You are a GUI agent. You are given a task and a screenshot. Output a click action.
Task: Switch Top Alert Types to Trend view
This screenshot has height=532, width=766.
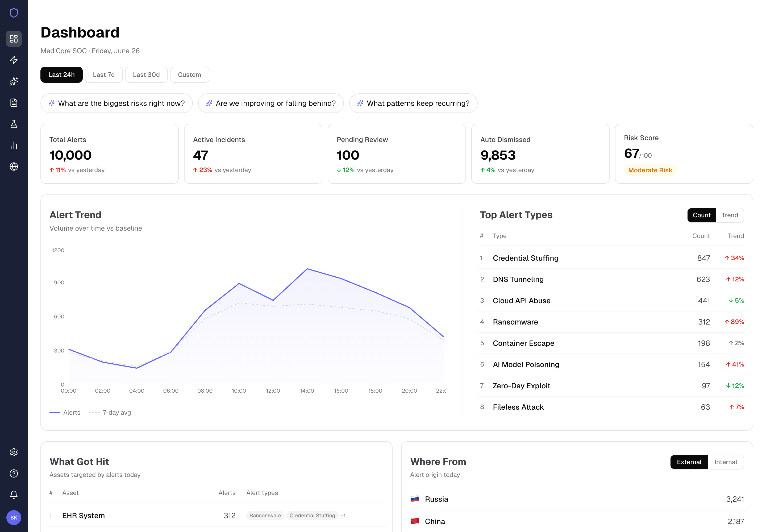pyautogui.click(x=730, y=215)
